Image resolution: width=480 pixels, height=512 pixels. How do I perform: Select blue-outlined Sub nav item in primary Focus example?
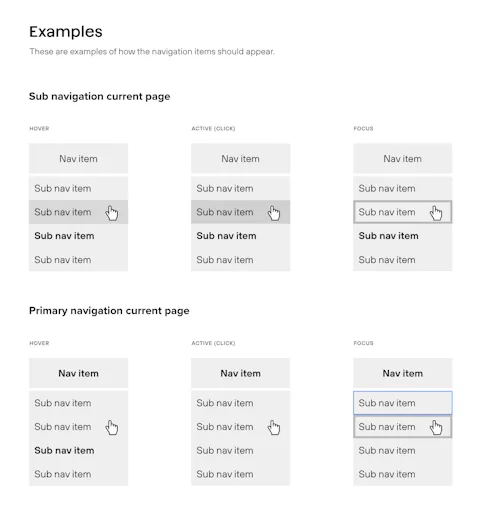tap(403, 403)
